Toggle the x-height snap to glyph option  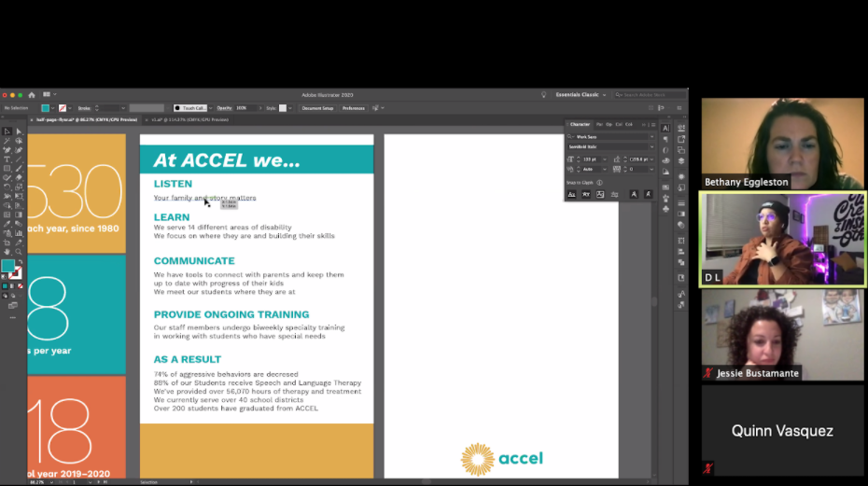pyautogui.click(x=586, y=194)
